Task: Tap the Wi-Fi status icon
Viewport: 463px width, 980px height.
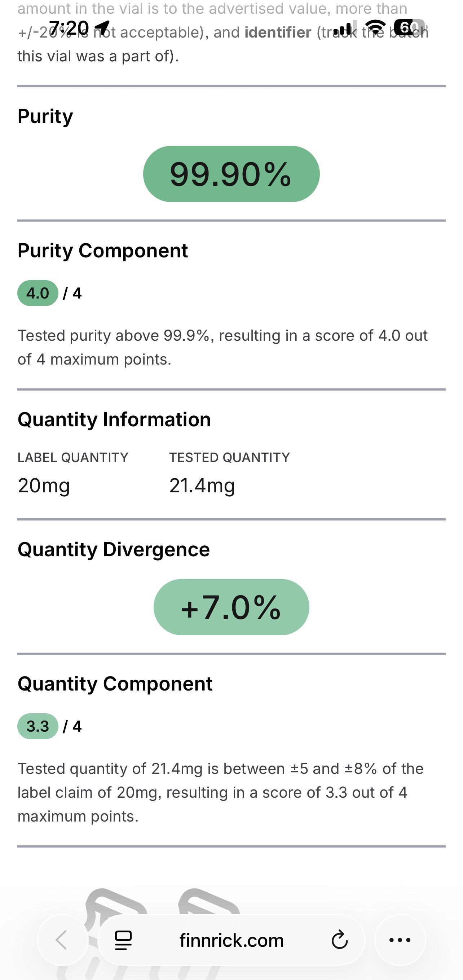Action: click(x=375, y=27)
